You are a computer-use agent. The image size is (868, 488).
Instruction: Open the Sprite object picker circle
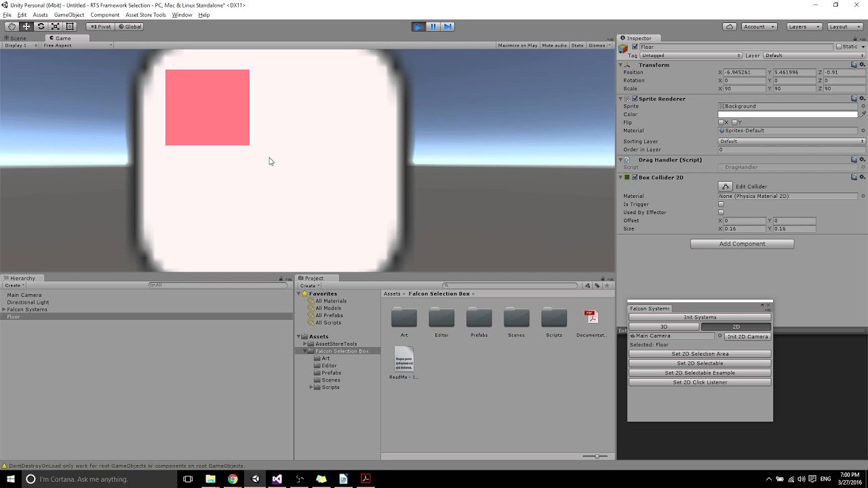click(863, 106)
